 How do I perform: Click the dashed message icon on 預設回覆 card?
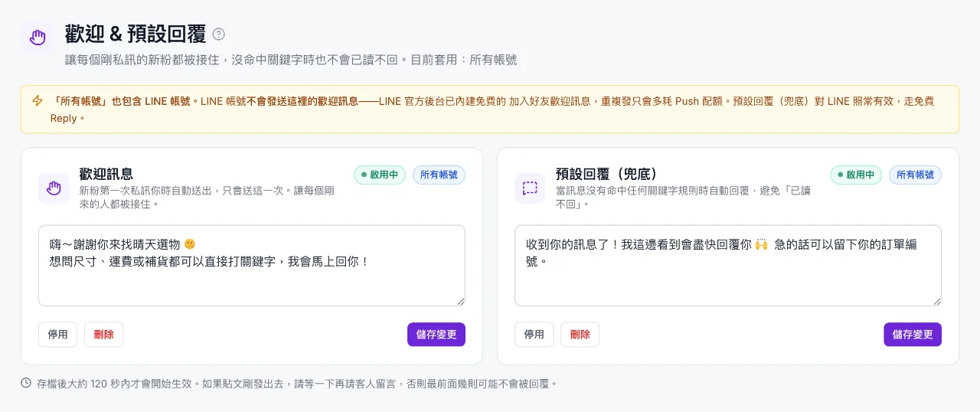(x=530, y=188)
